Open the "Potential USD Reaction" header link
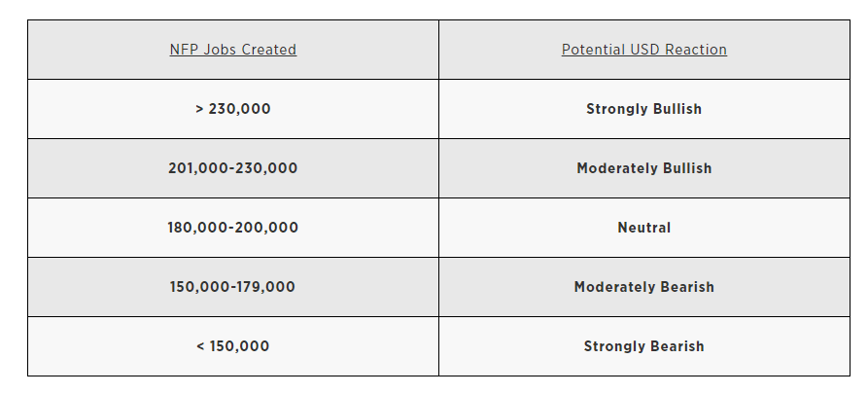 pyautogui.click(x=643, y=50)
